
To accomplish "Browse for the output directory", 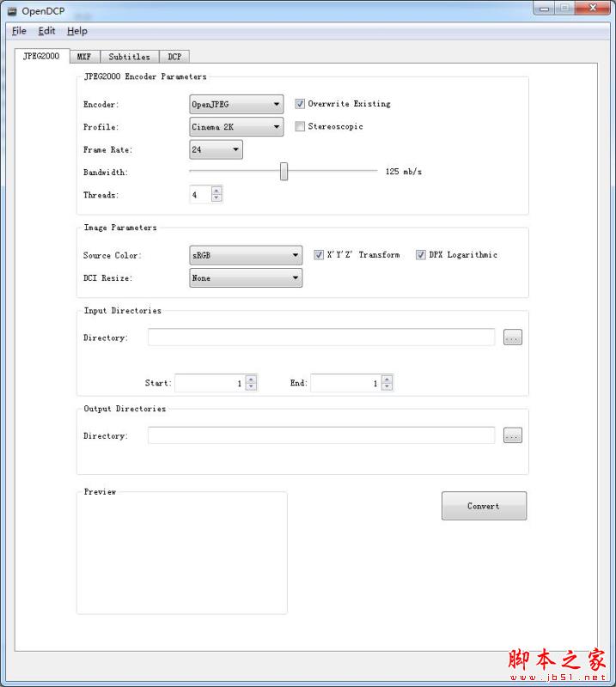I will [x=512, y=436].
